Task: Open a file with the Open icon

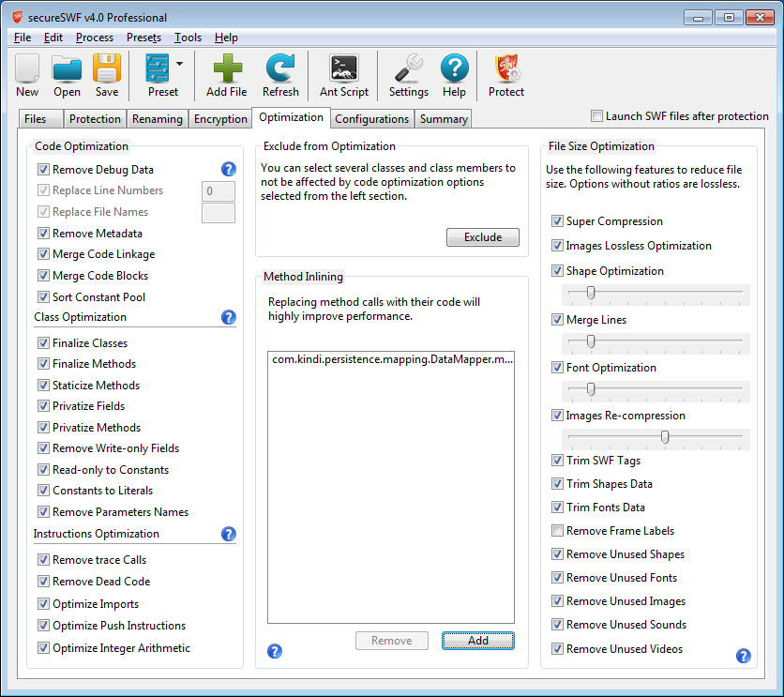Action: click(x=67, y=69)
